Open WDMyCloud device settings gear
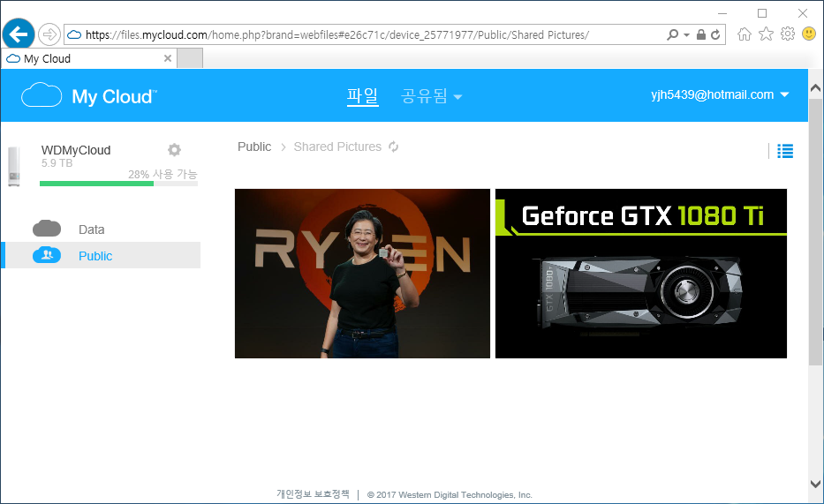Screen dimensions: 824x504 click(175, 150)
